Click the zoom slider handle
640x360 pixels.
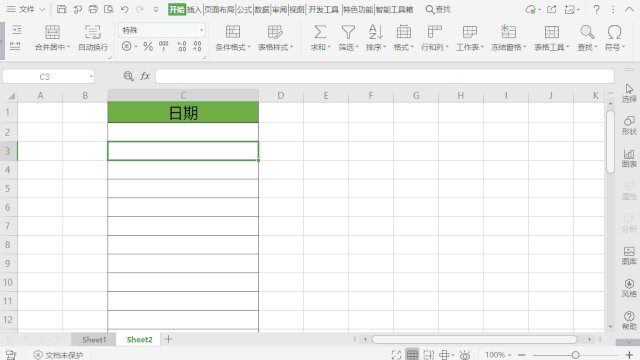click(x=576, y=355)
